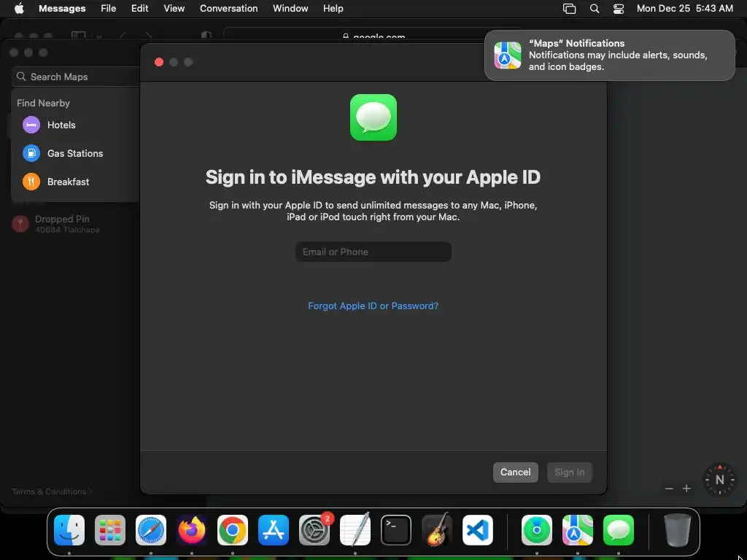Image resolution: width=747 pixels, height=560 pixels.
Task: Click the Maps compass pointing North
Action: [719, 480]
